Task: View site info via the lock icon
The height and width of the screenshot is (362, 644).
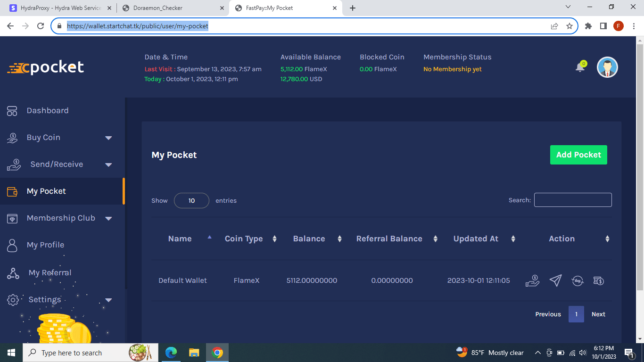Action: pyautogui.click(x=59, y=26)
